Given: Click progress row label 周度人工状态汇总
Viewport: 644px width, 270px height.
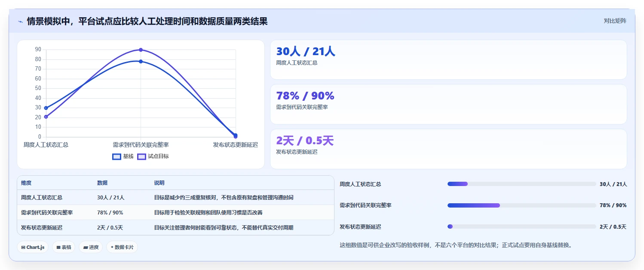Looking at the screenshot, I should pos(360,184).
